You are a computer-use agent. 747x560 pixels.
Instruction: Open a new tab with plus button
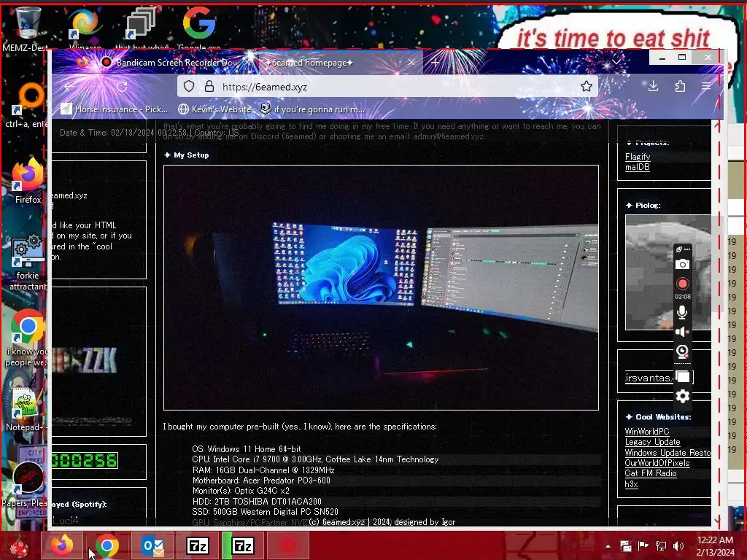point(435,63)
